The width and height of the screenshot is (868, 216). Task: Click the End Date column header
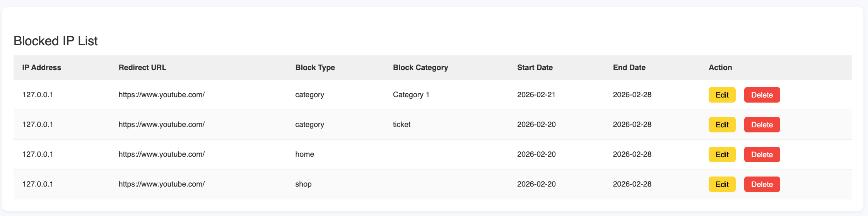click(629, 67)
